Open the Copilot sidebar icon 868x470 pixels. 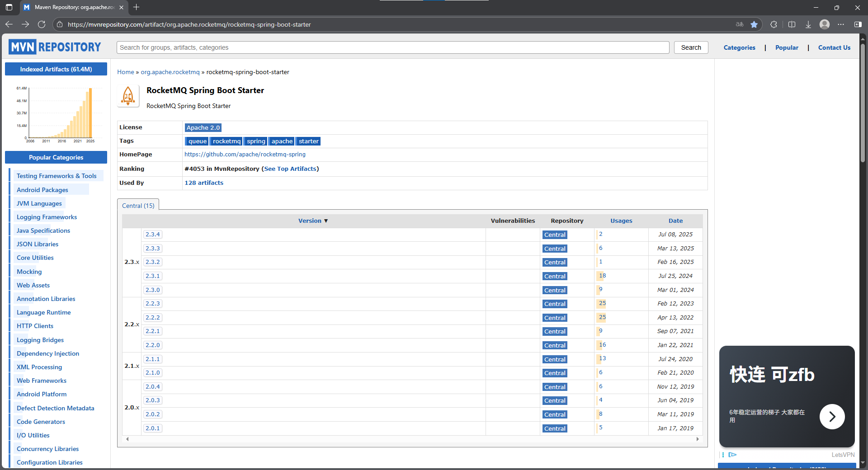coord(859,24)
